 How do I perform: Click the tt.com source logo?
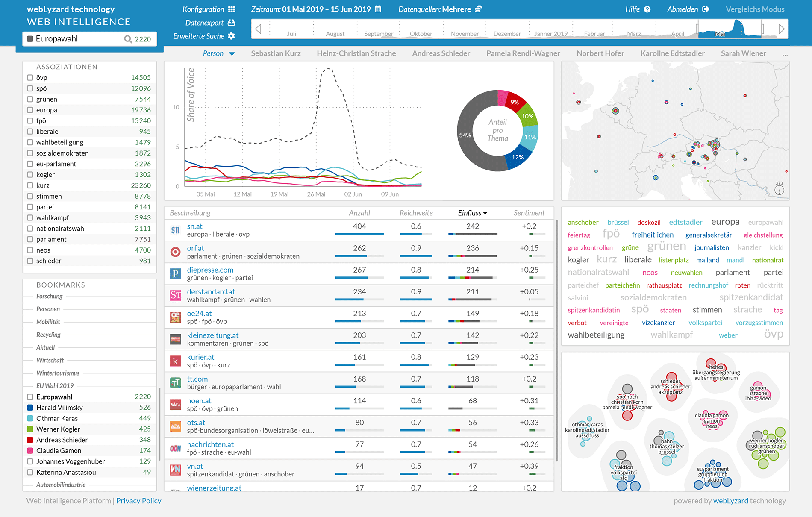click(175, 383)
